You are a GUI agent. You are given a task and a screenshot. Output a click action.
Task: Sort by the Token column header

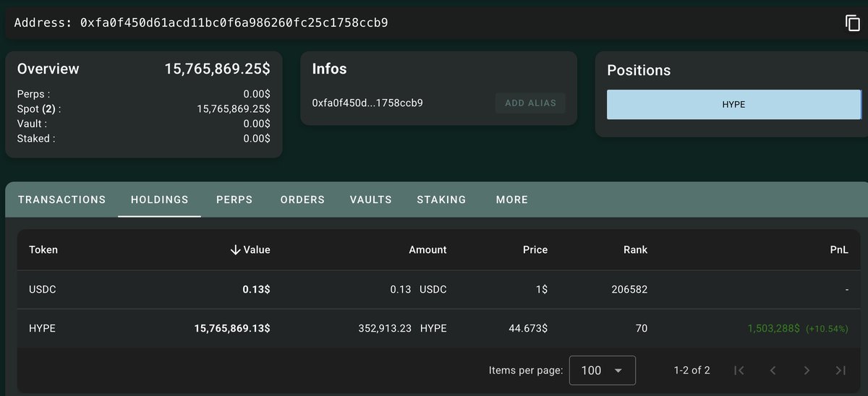[43, 249]
